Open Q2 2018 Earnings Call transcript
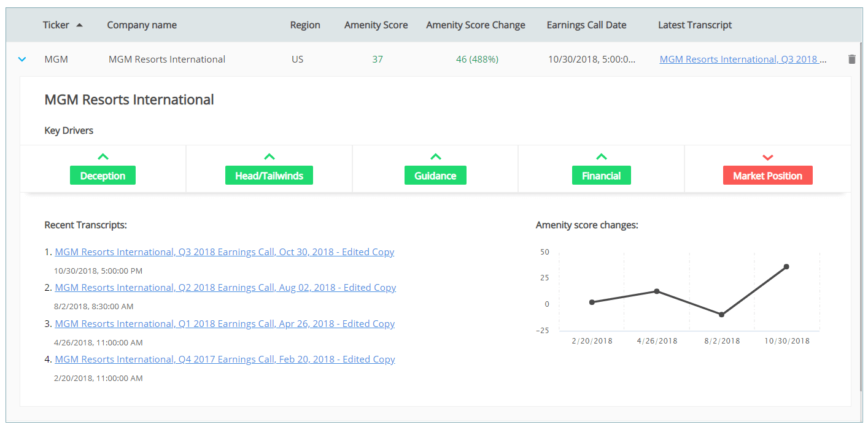This screenshot has height=427, width=868. [225, 288]
